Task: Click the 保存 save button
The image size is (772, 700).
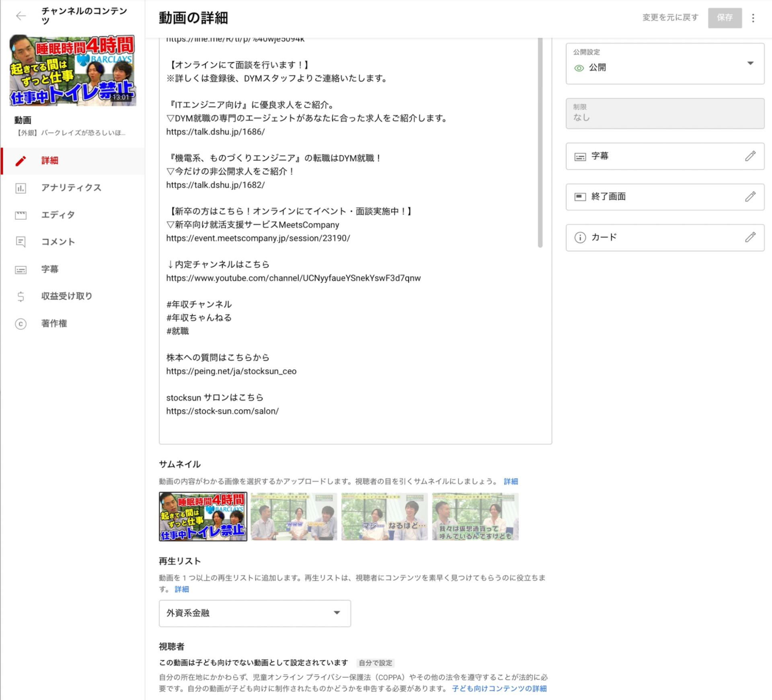Action: 725,18
